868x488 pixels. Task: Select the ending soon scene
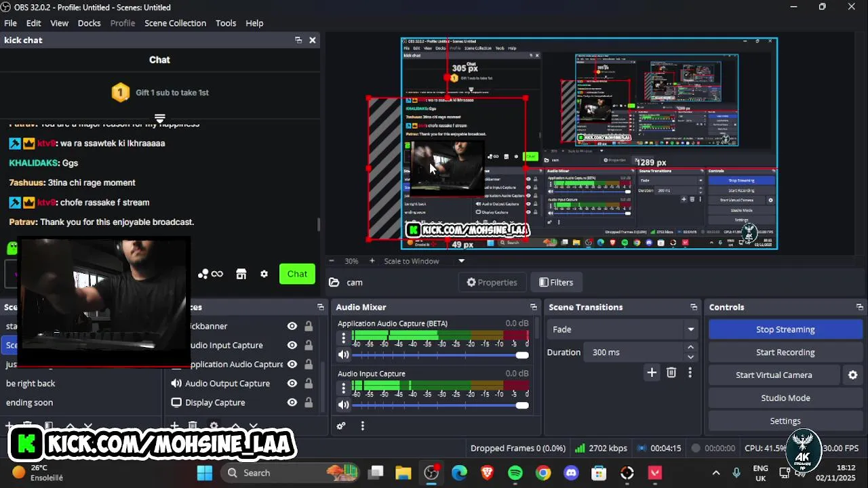(29, 402)
